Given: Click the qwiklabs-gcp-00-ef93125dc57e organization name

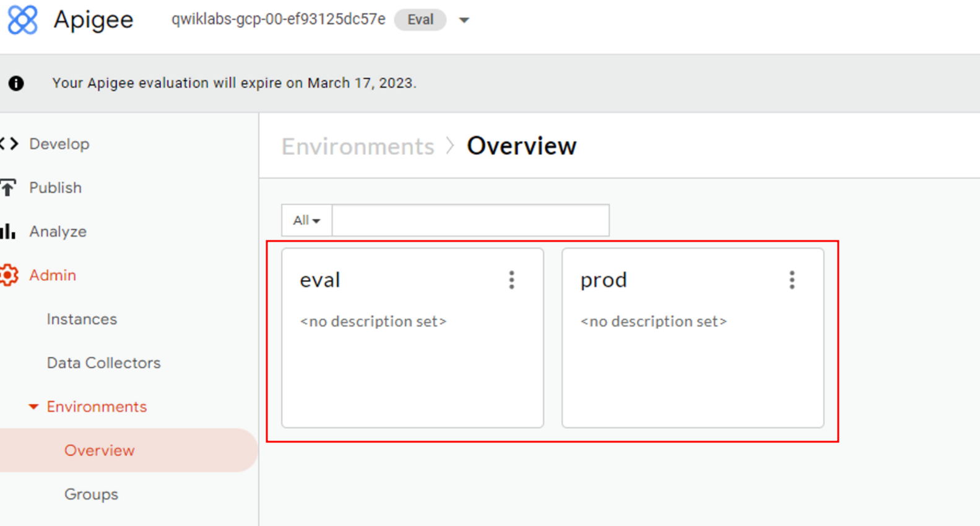Looking at the screenshot, I should tap(279, 19).
